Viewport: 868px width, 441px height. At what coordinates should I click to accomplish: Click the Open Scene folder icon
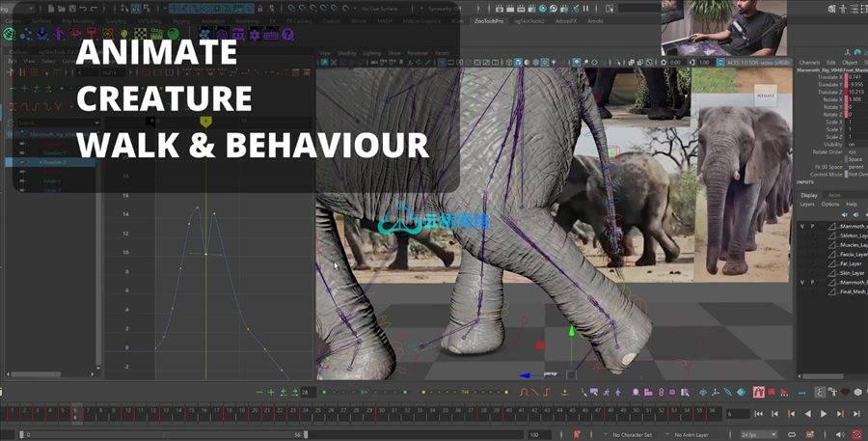62,9
